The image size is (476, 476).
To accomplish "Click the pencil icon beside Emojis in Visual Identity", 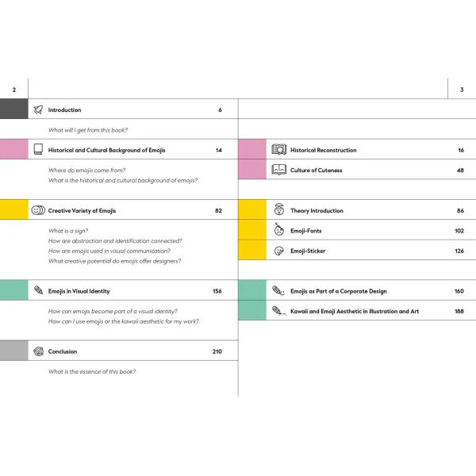I will 39,290.
